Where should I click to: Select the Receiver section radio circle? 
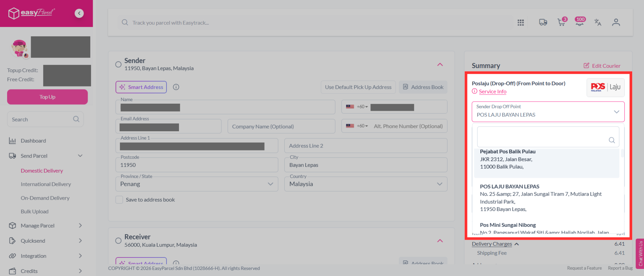(118, 241)
